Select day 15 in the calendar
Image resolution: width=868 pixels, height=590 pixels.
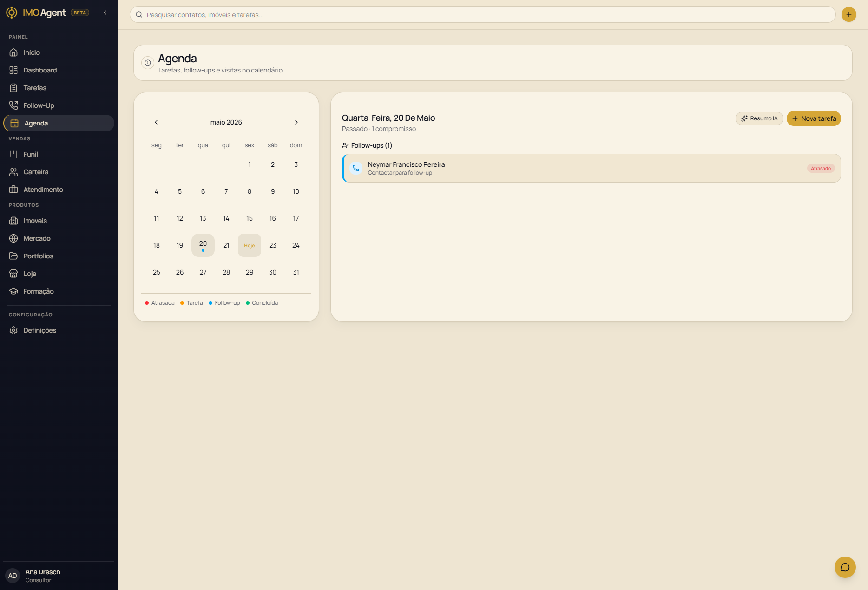pos(250,218)
